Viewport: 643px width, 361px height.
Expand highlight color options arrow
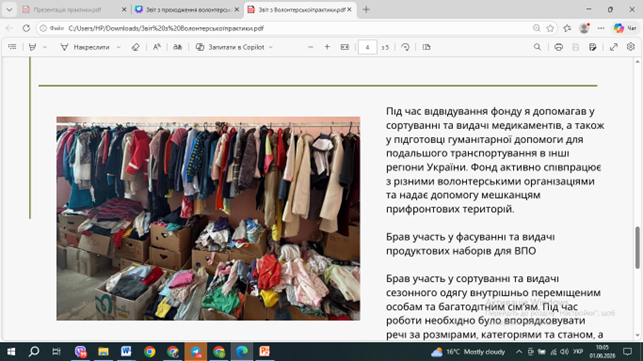[x=45, y=47]
